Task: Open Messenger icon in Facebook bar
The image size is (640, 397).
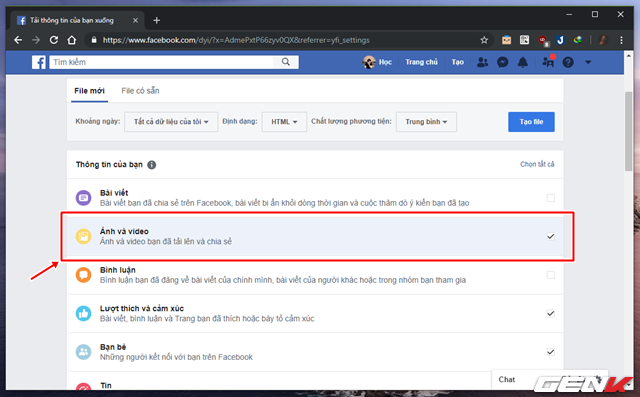Action: click(x=502, y=62)
